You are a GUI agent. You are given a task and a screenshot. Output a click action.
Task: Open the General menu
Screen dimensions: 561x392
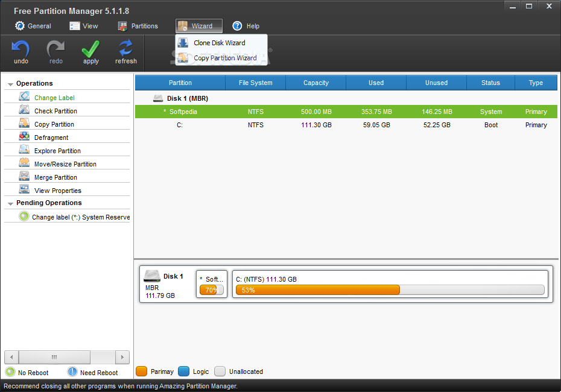click(x=33, y=26)
